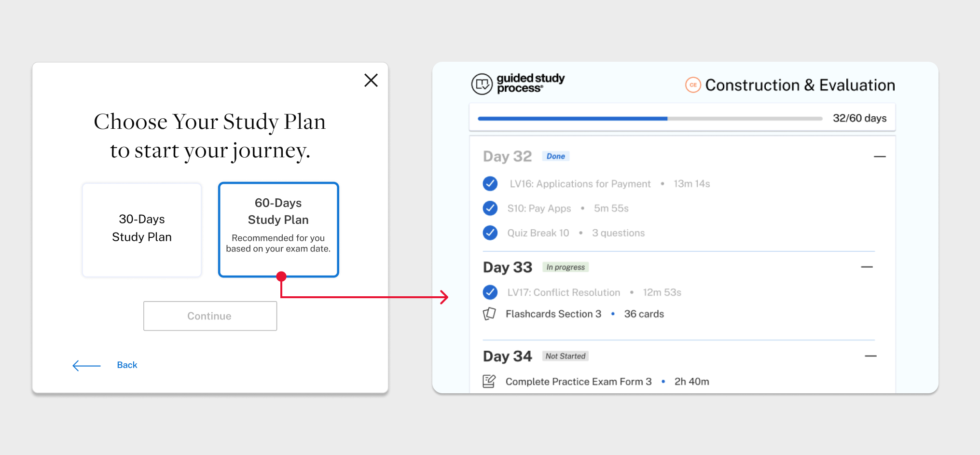Click the 32/60 days progress bar

[x=649, y=119]
